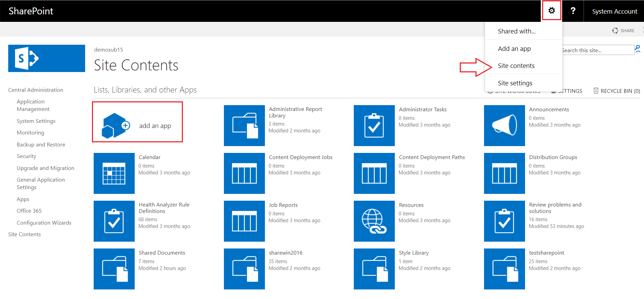This screenshot has width=644, height=299.
Task: Open Shared Documents tile icon
Action: tap(114, 269)
